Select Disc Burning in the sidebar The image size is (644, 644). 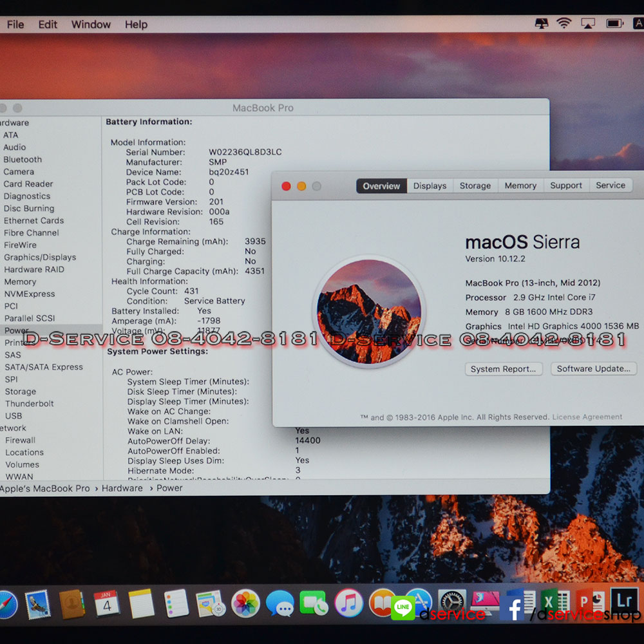(x=29, y=208)
